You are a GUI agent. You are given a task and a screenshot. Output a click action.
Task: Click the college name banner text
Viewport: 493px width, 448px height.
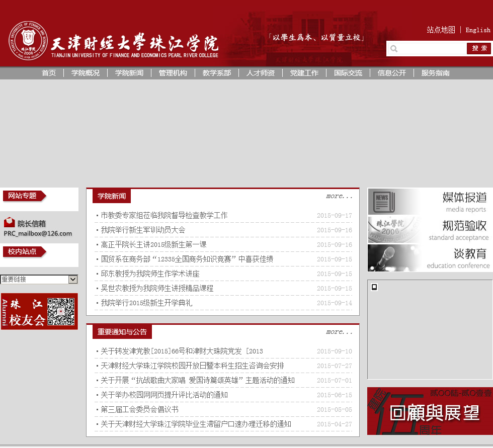(135, 46)
